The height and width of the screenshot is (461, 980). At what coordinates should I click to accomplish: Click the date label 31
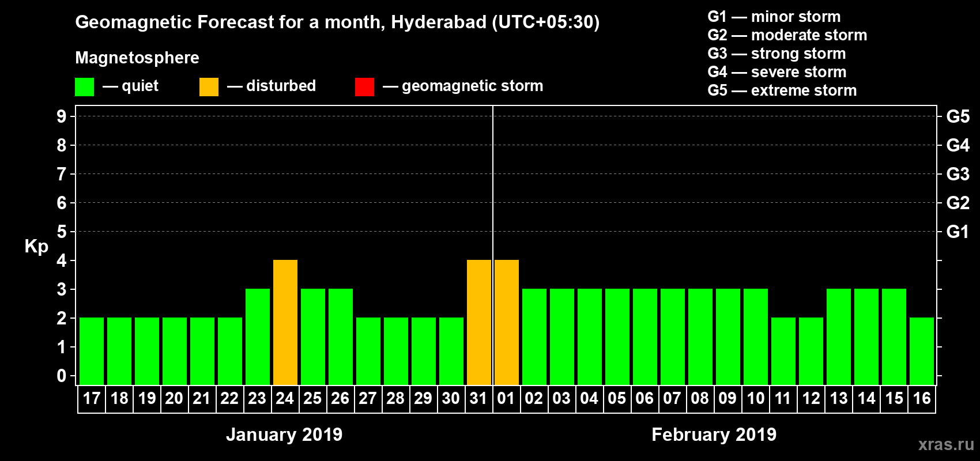point(479,398)
